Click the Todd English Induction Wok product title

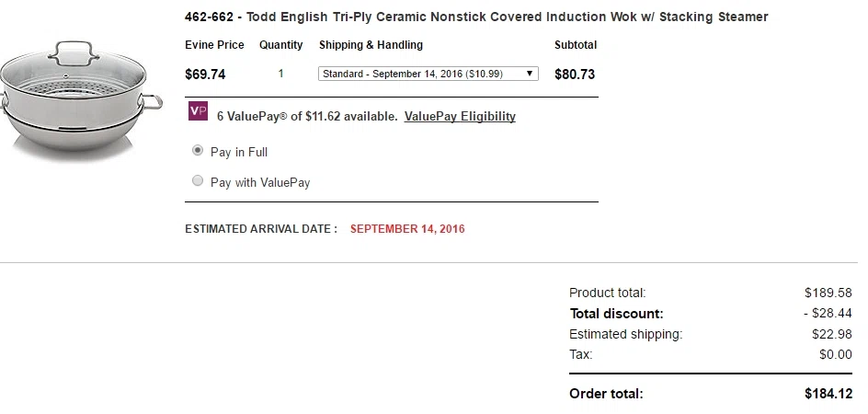476,17
